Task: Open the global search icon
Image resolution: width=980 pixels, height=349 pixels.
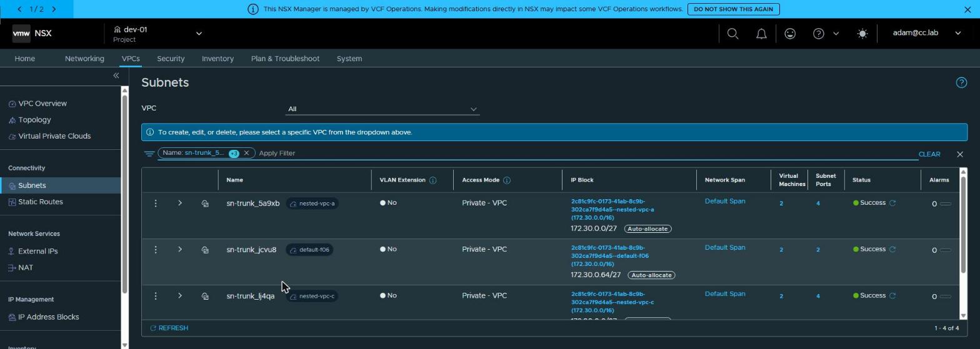Action: pyautogui.click(x=733, y=34)
